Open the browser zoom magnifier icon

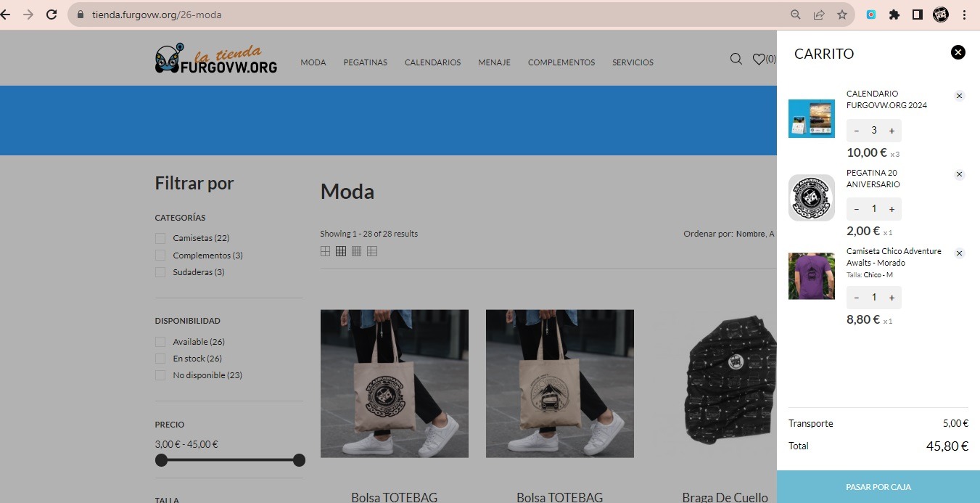[796, 15]
